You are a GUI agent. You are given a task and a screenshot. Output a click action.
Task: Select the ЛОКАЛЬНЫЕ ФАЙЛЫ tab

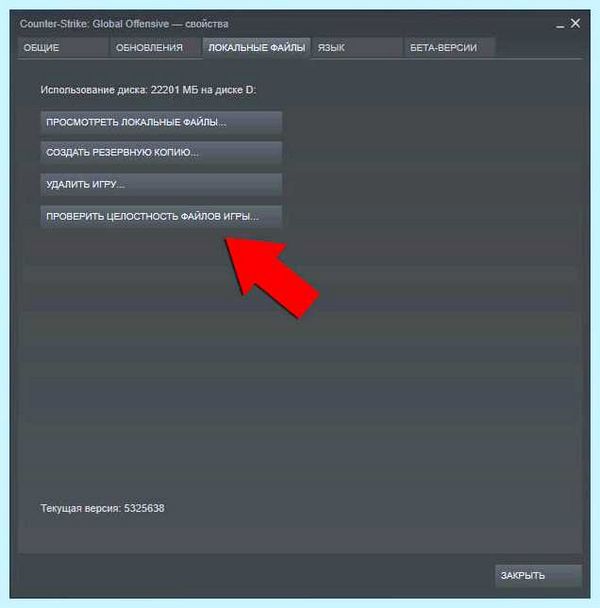pos(256,48)
